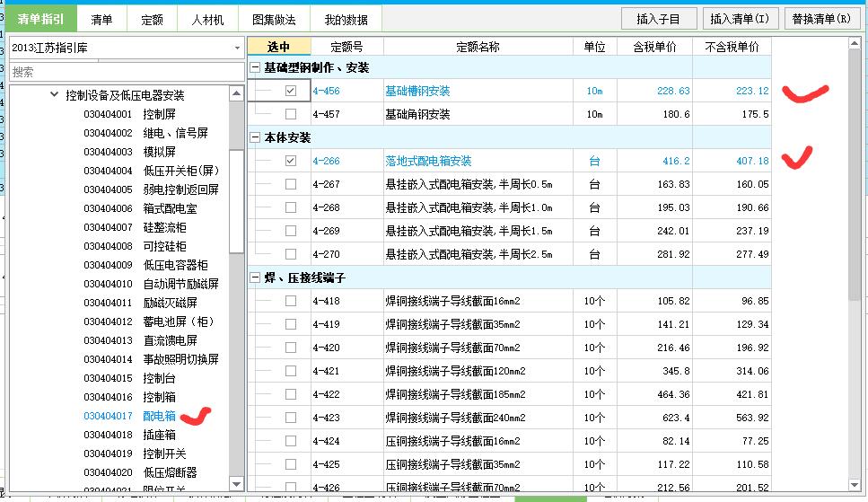Uncheck the 4-266 落地式配电箱安装 checkbox

point(291,160)
